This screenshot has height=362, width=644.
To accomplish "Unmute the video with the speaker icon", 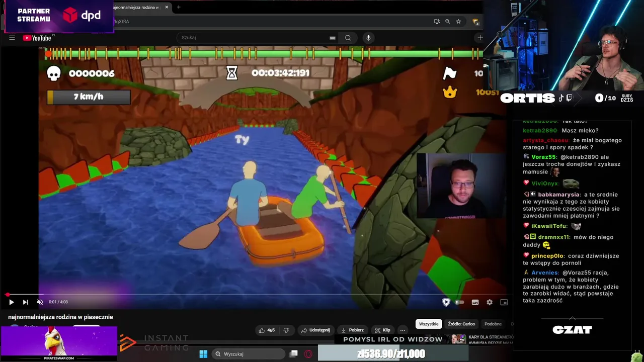I will 40,302.
